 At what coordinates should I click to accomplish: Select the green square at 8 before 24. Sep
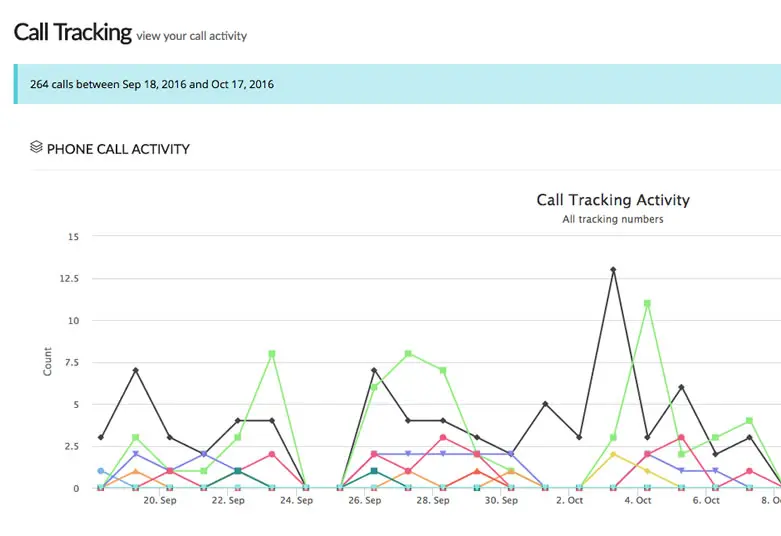coord(271,354)
